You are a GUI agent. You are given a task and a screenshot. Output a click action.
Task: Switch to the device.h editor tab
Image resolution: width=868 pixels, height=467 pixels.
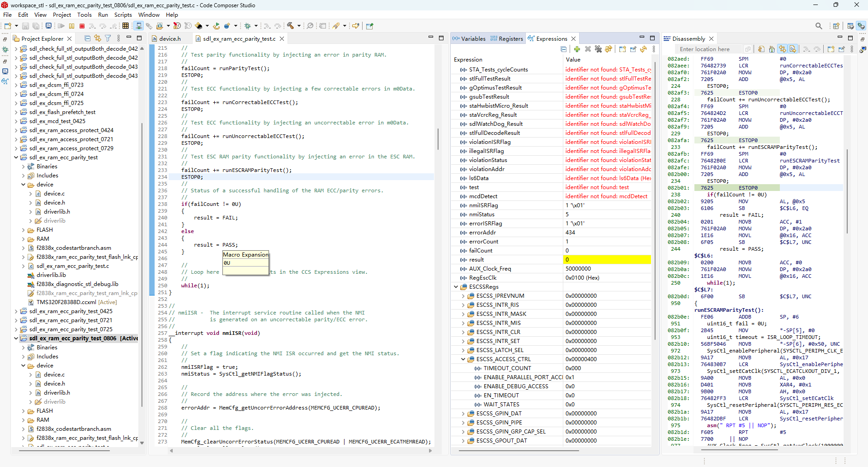click(166, 38)
